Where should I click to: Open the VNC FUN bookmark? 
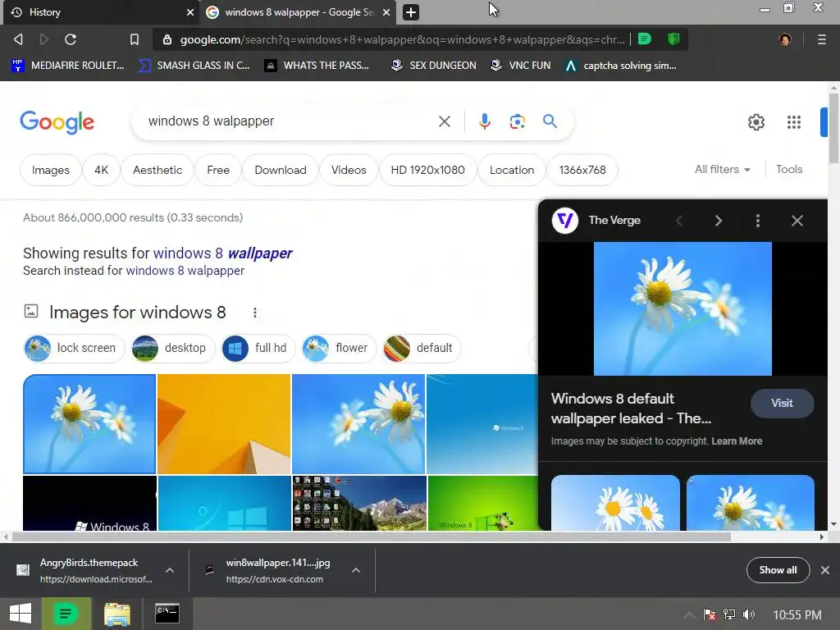click(x=521, y=66)
